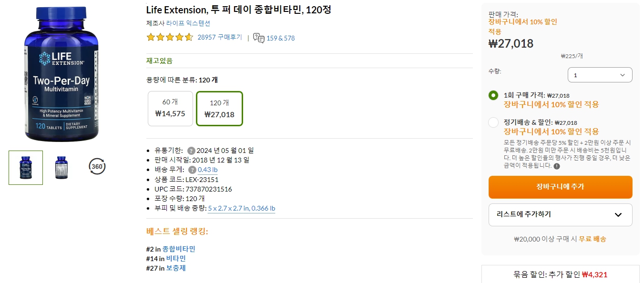Enable the 정기배송 & 할인 option
Viewport: 644px width, 283px height.
pos(493,122)
